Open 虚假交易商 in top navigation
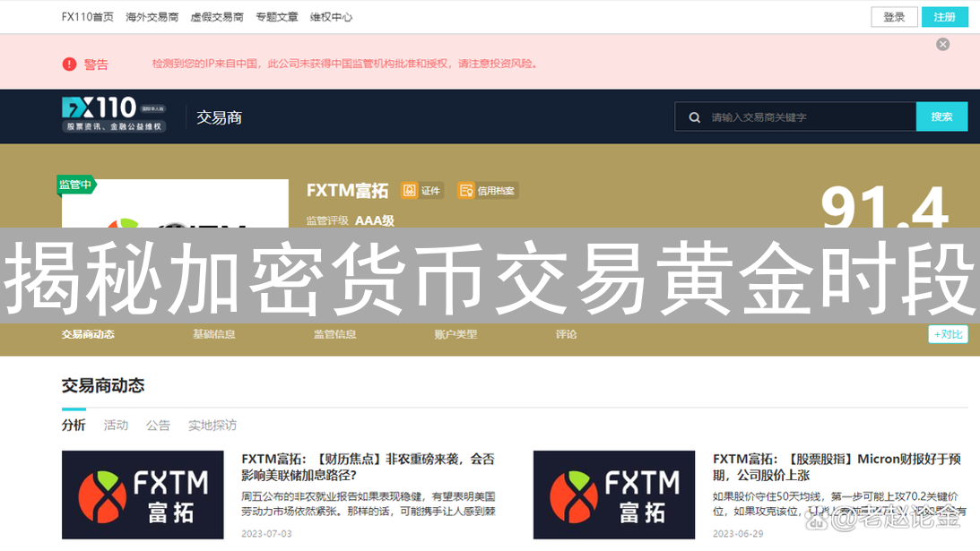 pos(217,17)
